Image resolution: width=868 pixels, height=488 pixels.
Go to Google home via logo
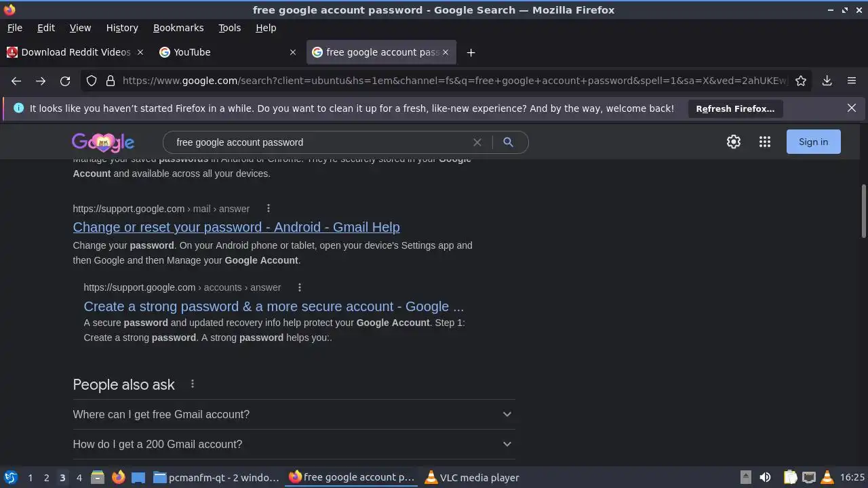tap(103, 142)
